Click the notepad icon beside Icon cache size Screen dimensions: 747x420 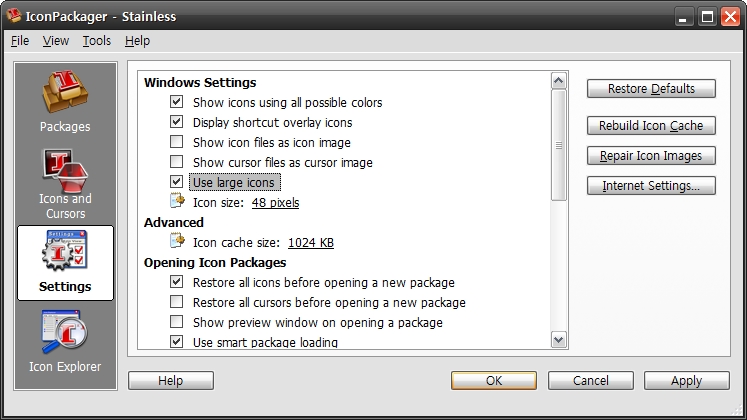(177, 241)
